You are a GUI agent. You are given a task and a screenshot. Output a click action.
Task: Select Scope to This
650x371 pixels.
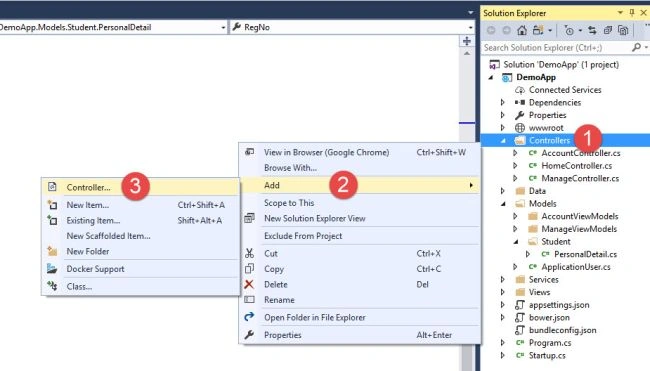pyautogui.click(x=359, y=203)
